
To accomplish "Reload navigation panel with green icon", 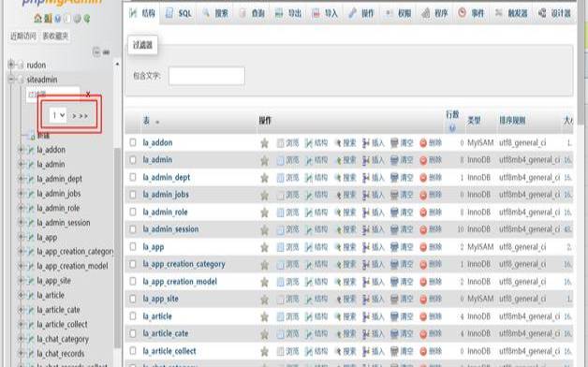I will click(87, 18).
